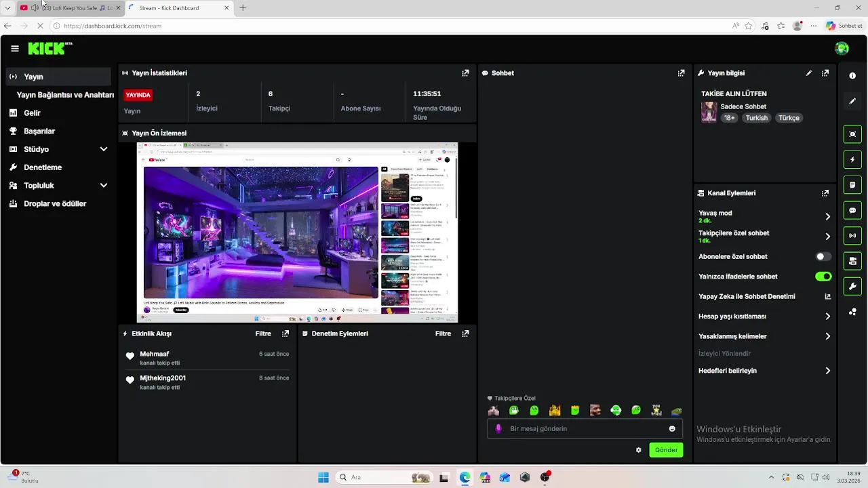
Task: Pop out the Etkinlik Akışı panel
Action: click(285, 333)
